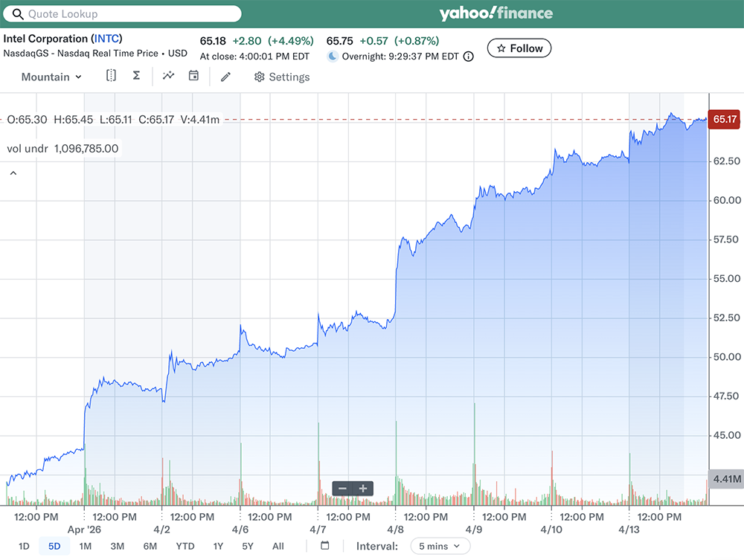Click the Quote Lookup search field
The width and height of the screenshot is (744, 560).
[123, 13]
